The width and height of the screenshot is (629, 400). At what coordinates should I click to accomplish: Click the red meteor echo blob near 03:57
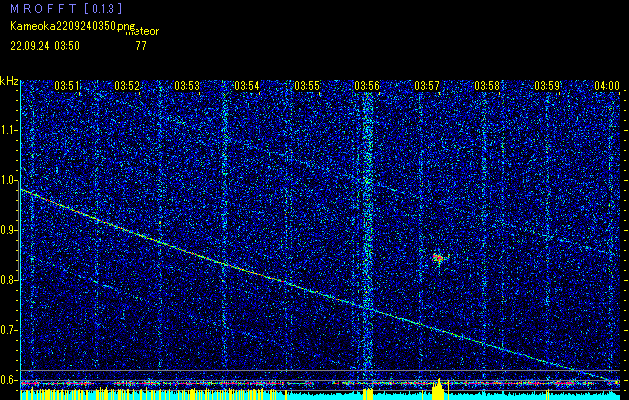[x=438, y=258]
